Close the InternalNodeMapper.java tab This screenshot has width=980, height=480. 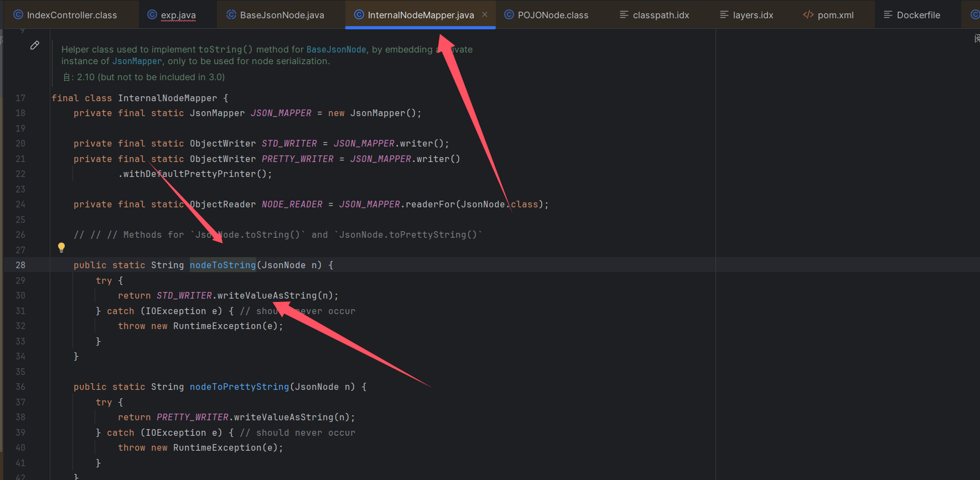click(x=485, y=14)
